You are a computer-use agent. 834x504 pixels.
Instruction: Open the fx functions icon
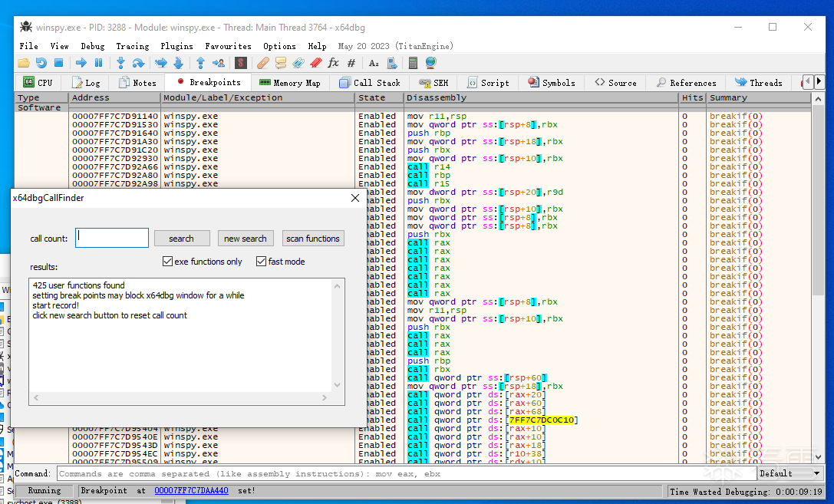[333, 63]
